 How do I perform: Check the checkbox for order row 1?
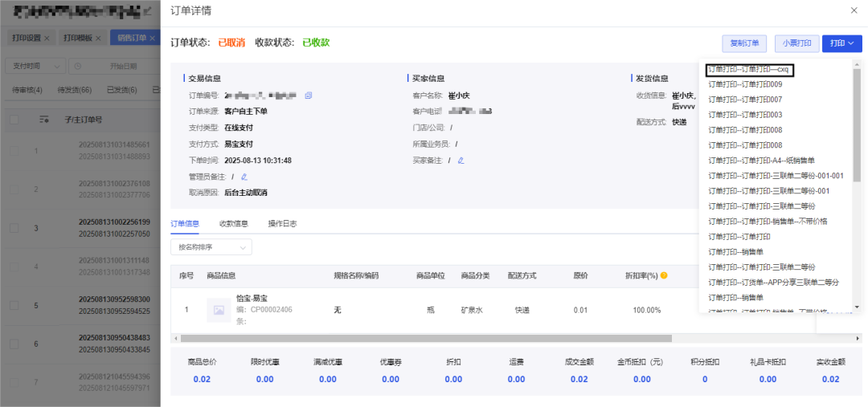[14, 150]
